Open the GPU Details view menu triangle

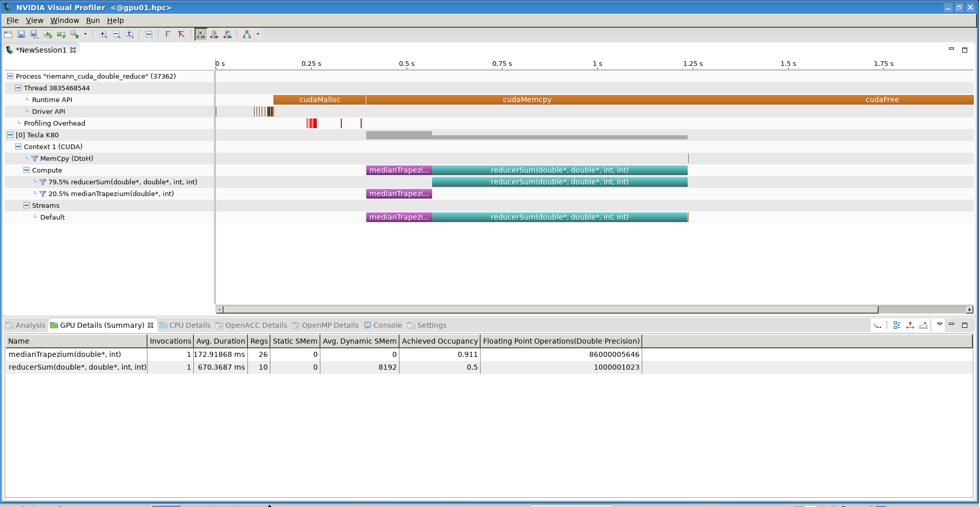[x=939, y=324]
